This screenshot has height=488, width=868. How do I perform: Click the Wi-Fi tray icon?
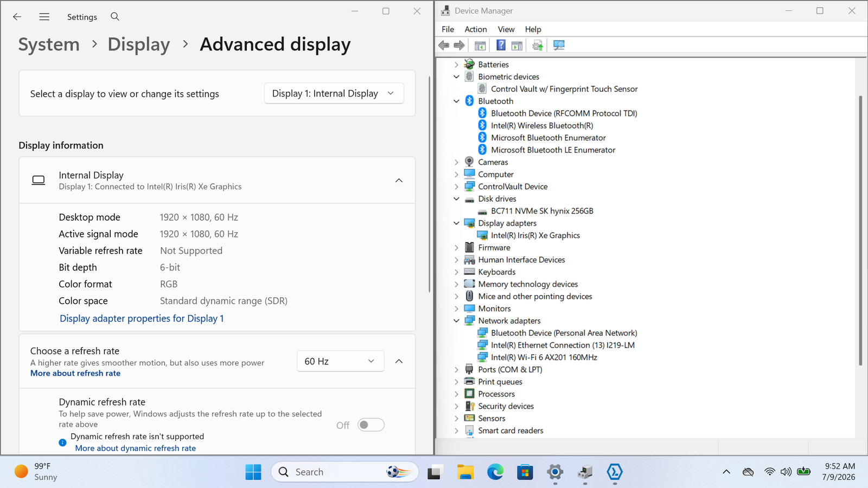pos(769,472)
